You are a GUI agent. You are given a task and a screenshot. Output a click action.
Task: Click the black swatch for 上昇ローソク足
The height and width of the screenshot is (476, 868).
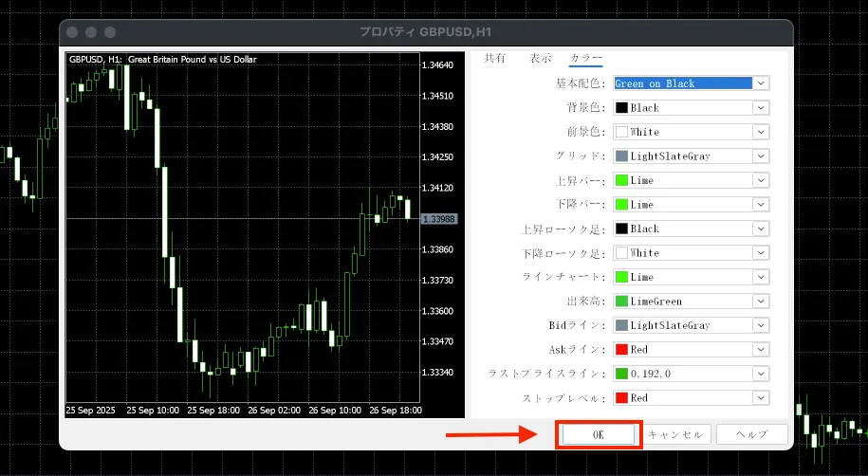pos(622,229)
